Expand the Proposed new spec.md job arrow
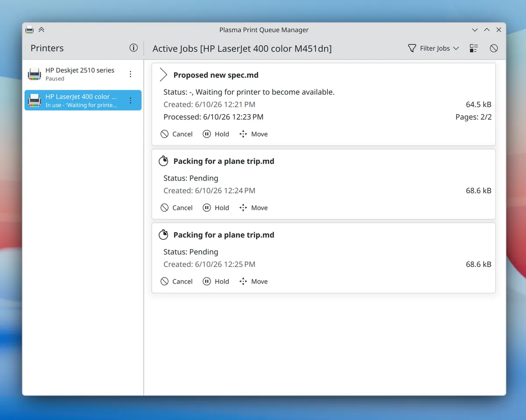 [x=163, y=75]
